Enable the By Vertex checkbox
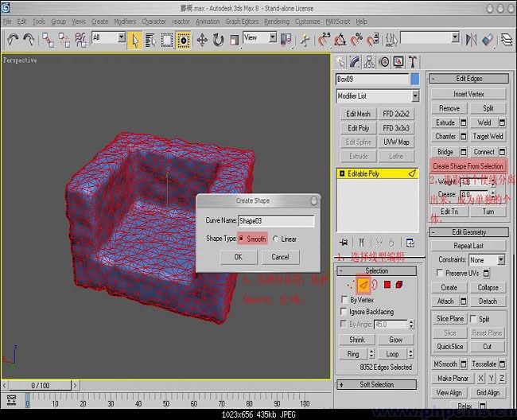 click(344, 300)
